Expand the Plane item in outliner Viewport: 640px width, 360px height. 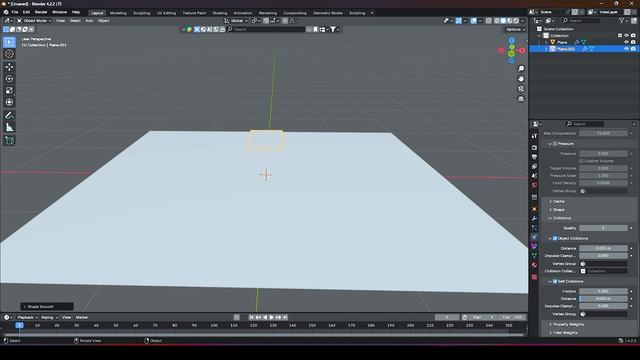546,42
